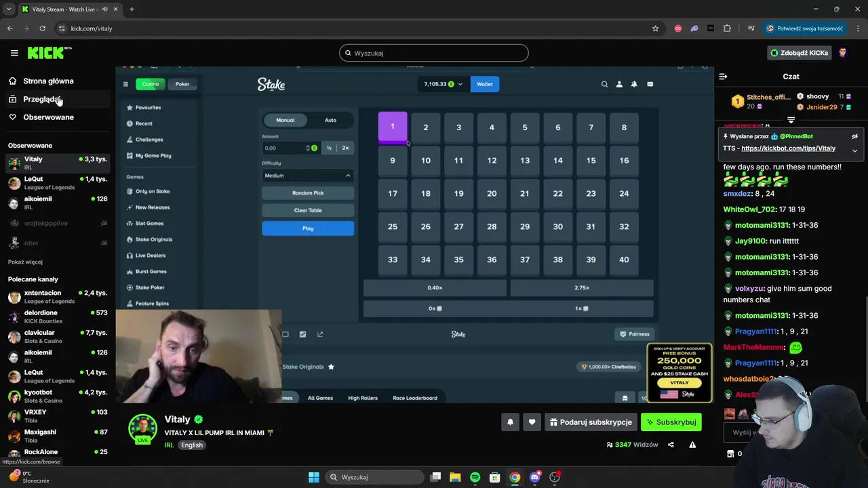Open kyootbot in the recommended channels
868x488 pixels.
click(58, 396)
